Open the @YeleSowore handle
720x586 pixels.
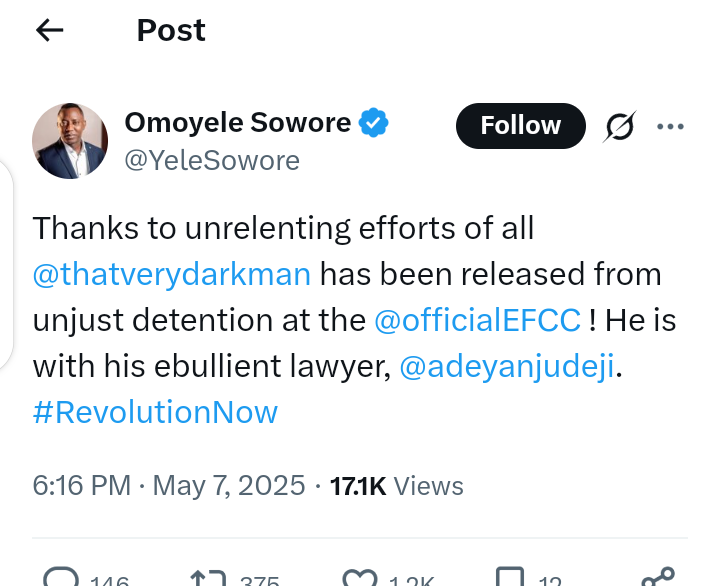(x=212, y=160)
